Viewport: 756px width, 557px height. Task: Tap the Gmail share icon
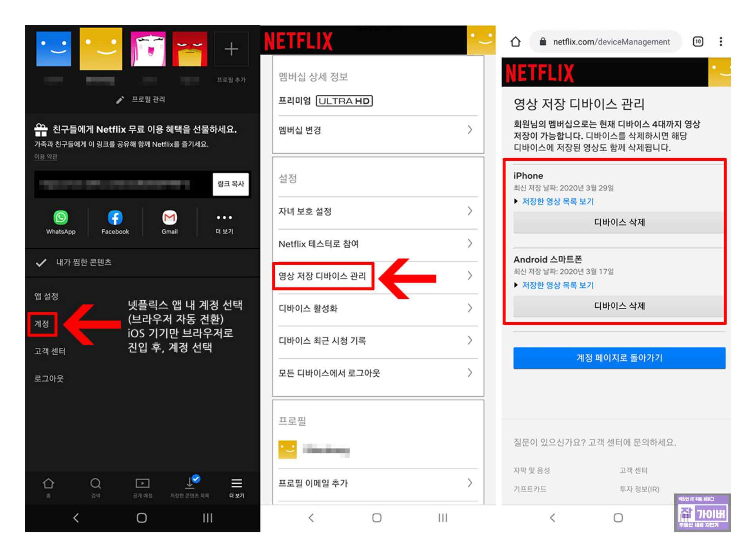(169, 218)
